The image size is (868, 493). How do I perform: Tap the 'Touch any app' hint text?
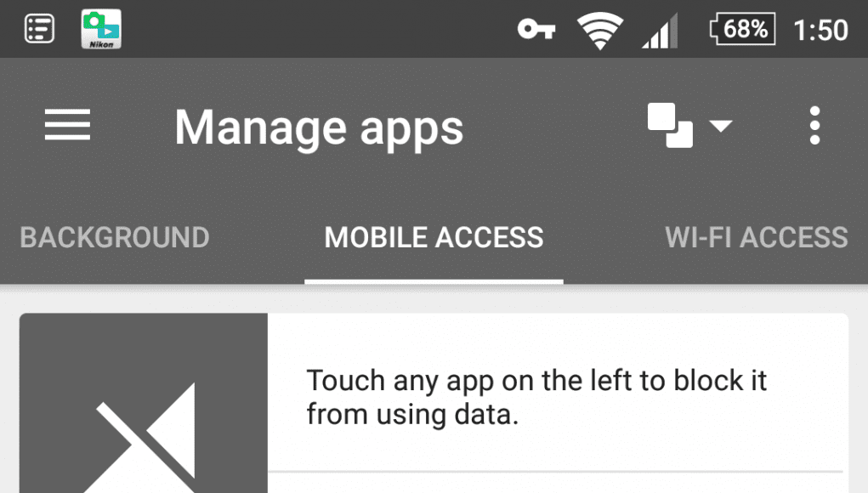(536, 397)
